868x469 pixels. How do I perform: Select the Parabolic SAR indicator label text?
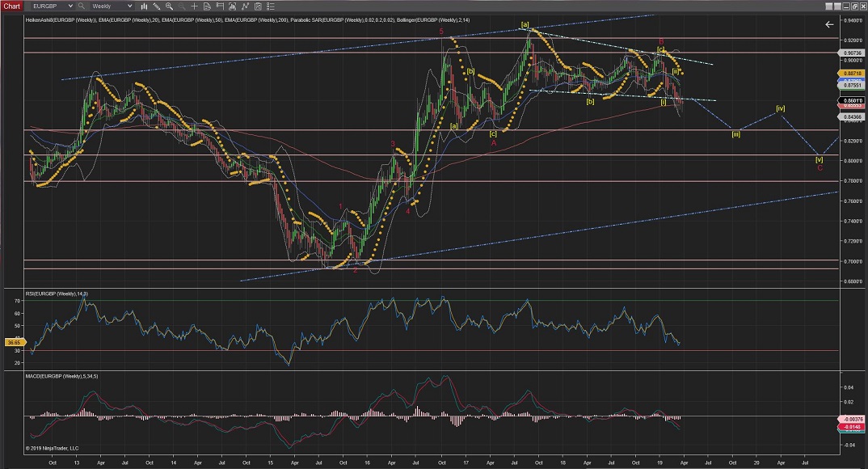343,20
